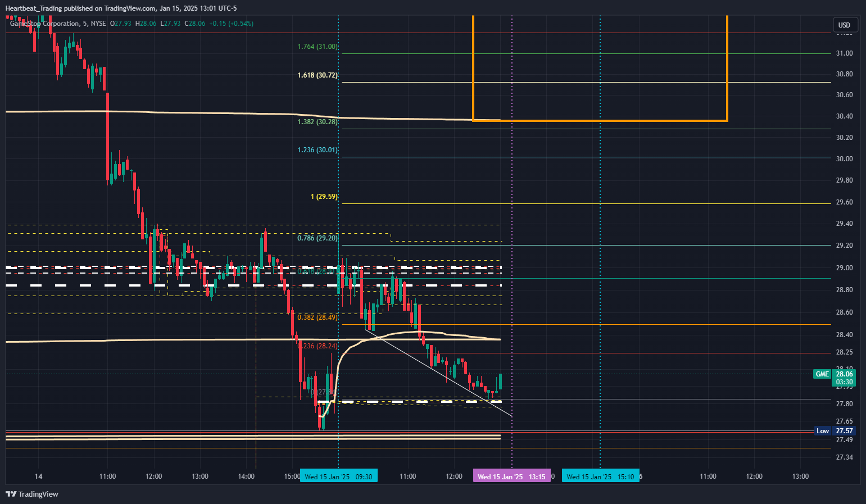Click the 03:30 bar countdown label
Image resolution: width=866 pixels, height=504 pixels.
(x=845, y=382)
